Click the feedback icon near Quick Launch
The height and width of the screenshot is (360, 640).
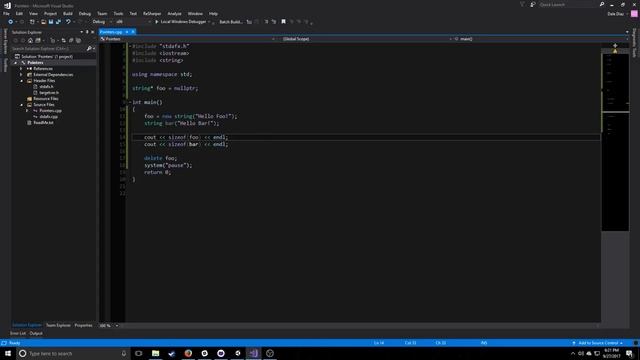pos(533,4)
